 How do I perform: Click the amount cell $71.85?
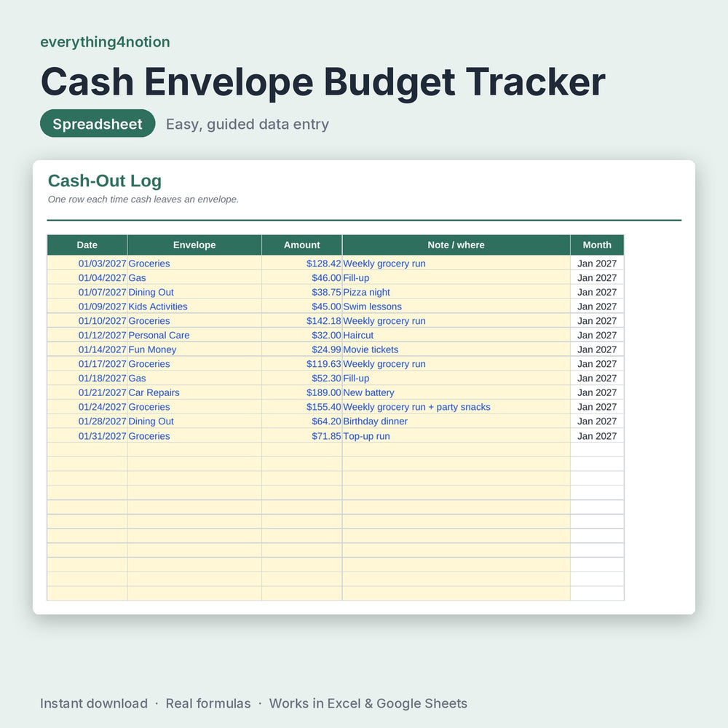[x=302, y=436]
